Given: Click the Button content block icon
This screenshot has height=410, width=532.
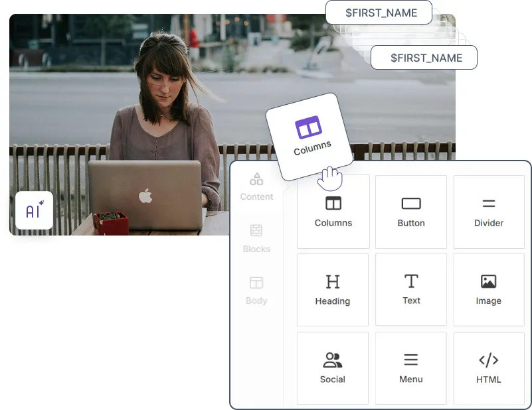Looking at the screenshot, I should [x=411, y=204].
